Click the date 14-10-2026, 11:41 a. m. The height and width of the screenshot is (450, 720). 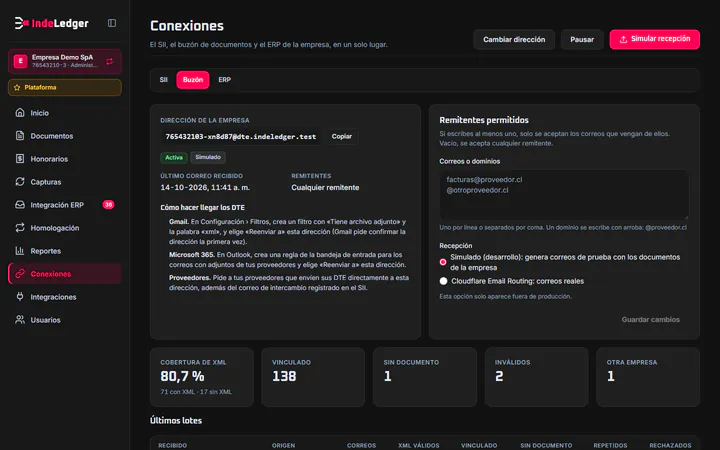coord(205,187)
